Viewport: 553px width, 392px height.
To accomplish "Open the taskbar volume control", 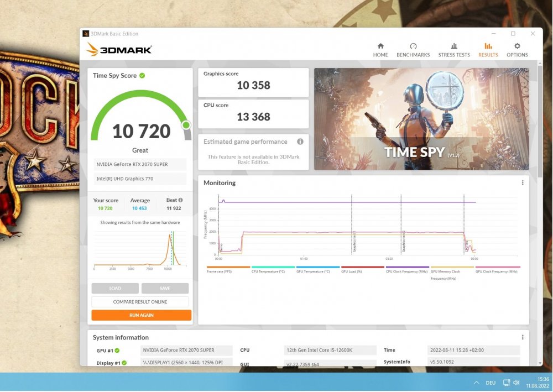I will pos(517,382).
